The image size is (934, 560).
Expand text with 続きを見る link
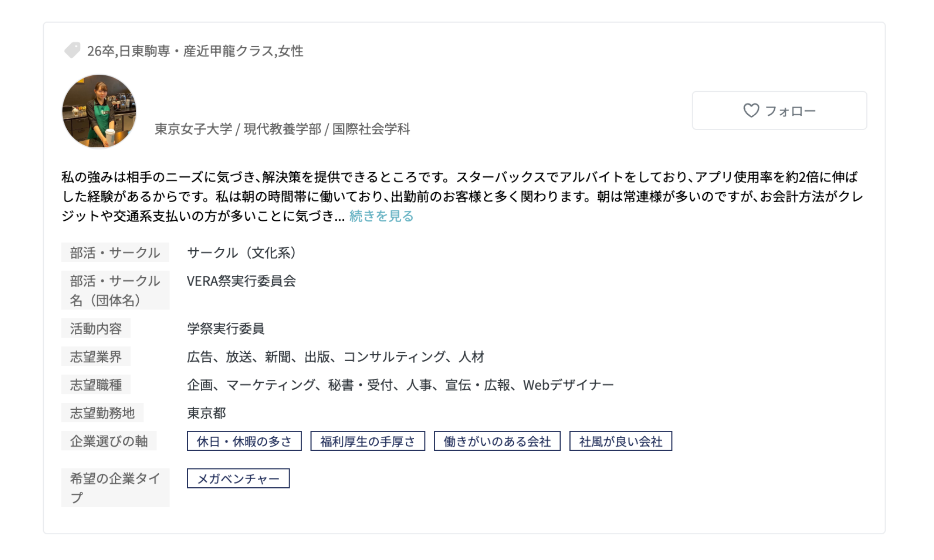coord(381,216)
